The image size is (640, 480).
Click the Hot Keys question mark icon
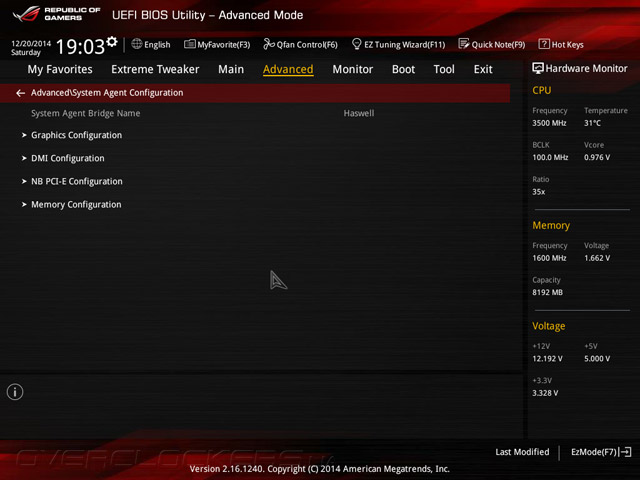click(x=544, y=44)
